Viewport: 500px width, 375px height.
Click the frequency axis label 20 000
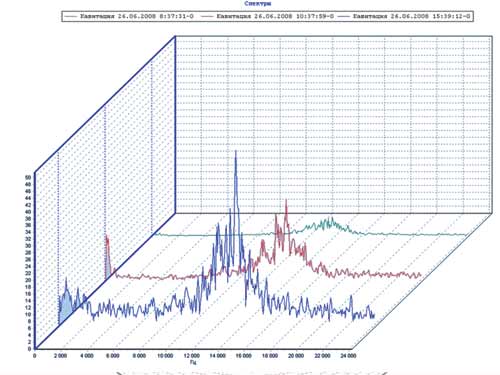[x=296, y=356]
